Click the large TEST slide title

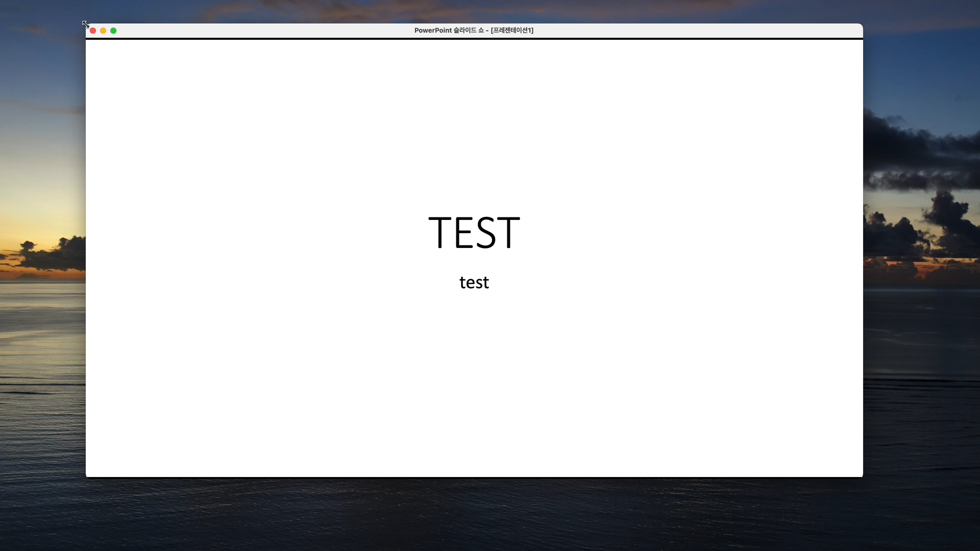474,233
